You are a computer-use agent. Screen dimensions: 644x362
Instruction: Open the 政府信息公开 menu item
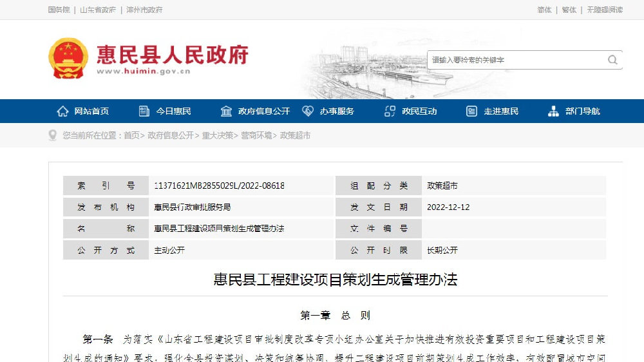point(264,111)
